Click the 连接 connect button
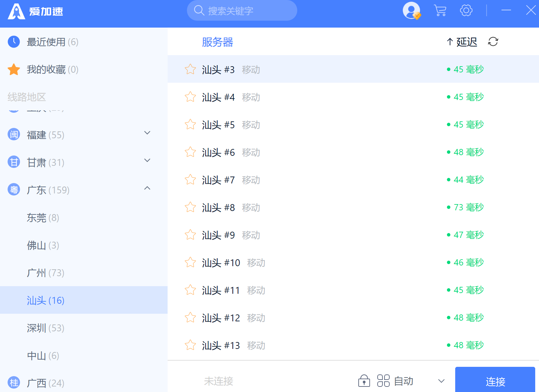The width and height of the screenshot is (539, 392). tap(495, 380)
